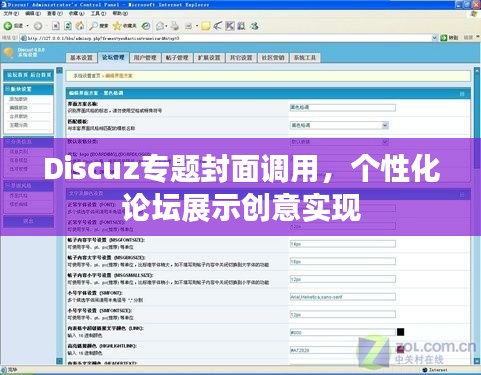
Task: Click the Go (转到) button icon
Action: pyautogui.click(x=444, y=38)
